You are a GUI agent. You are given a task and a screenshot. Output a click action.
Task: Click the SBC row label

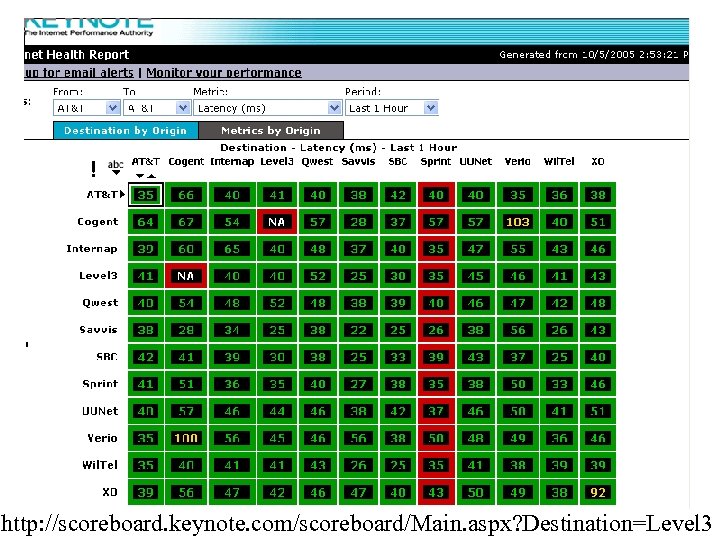[107, 357]
